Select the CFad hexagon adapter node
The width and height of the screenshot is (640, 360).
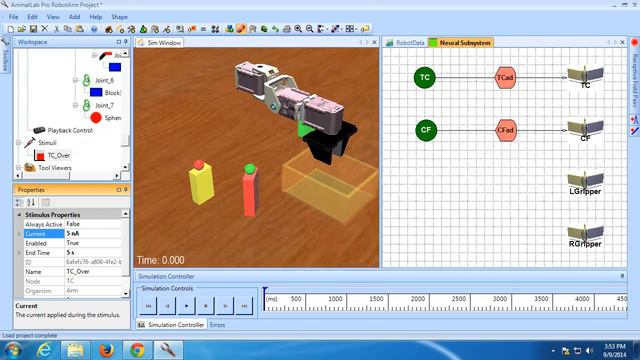[505, 130]
